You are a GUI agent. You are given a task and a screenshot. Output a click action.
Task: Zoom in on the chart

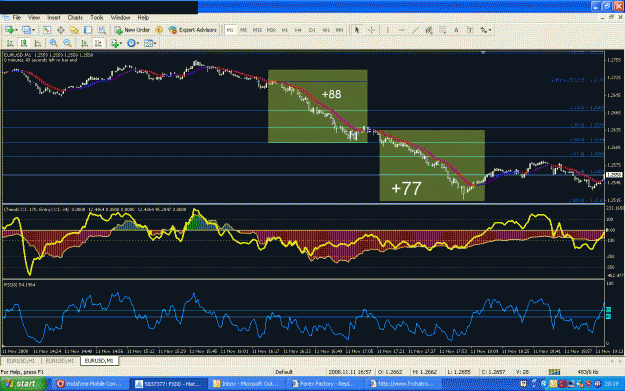(53, 43)
